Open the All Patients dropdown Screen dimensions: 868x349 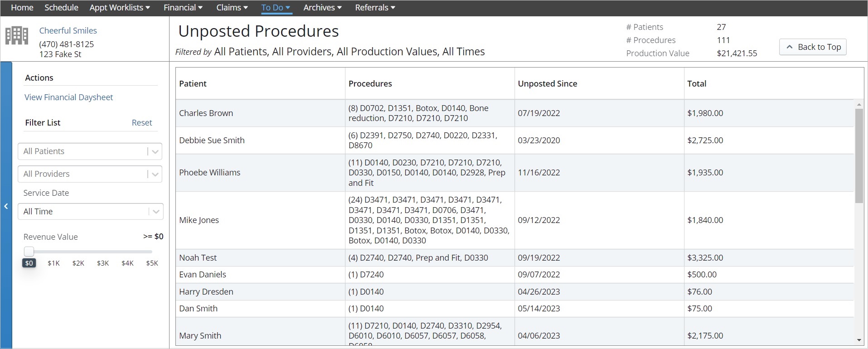(x=90, y=151)
